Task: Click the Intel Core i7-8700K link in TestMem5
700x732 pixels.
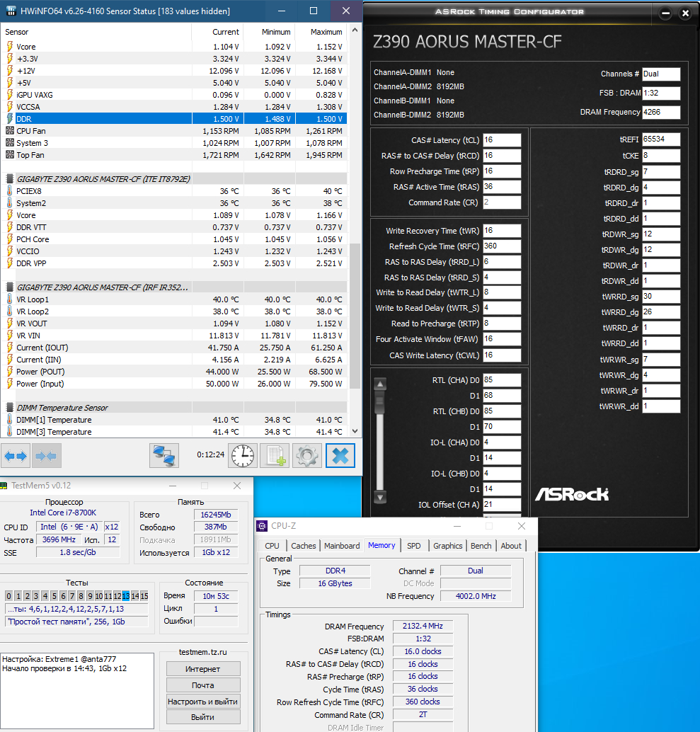Action: tap(63, 513)
